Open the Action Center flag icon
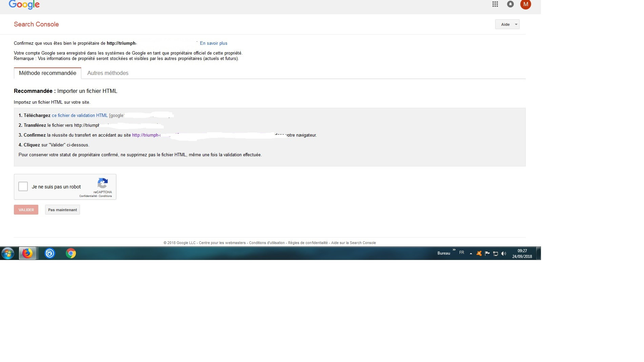The image size is (644, 362). coord(487,253)
